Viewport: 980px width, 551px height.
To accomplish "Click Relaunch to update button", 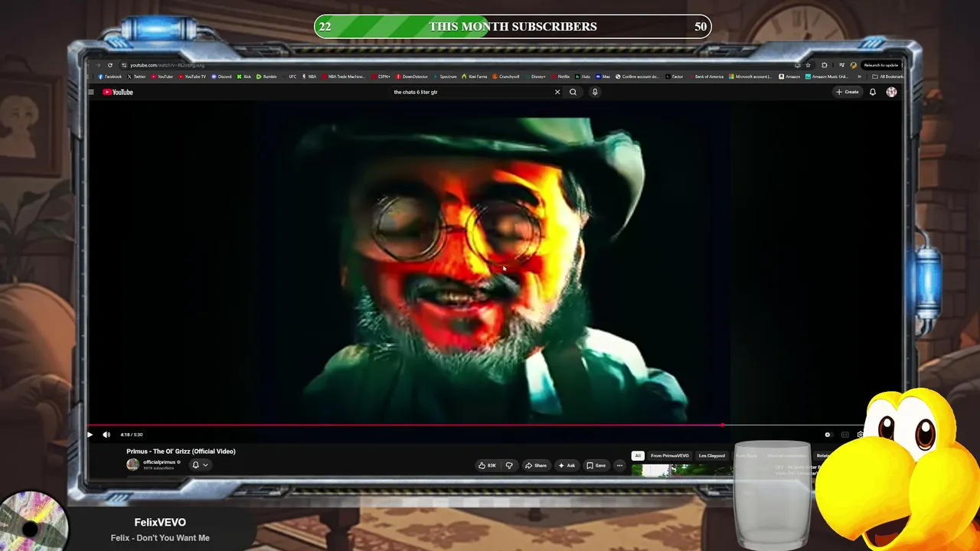I will coord(880,65).
